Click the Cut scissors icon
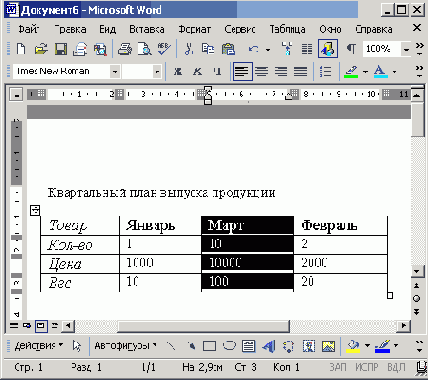428x380 pixels. pos(189,49)
